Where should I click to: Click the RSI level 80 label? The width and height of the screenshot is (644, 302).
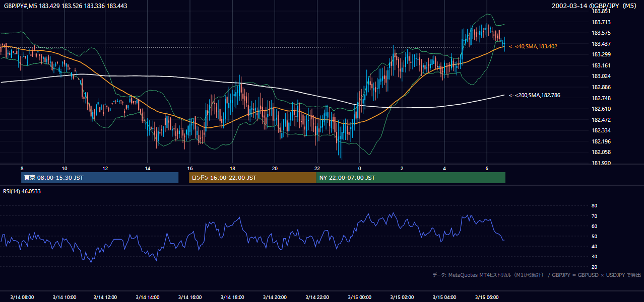[594, 206]
